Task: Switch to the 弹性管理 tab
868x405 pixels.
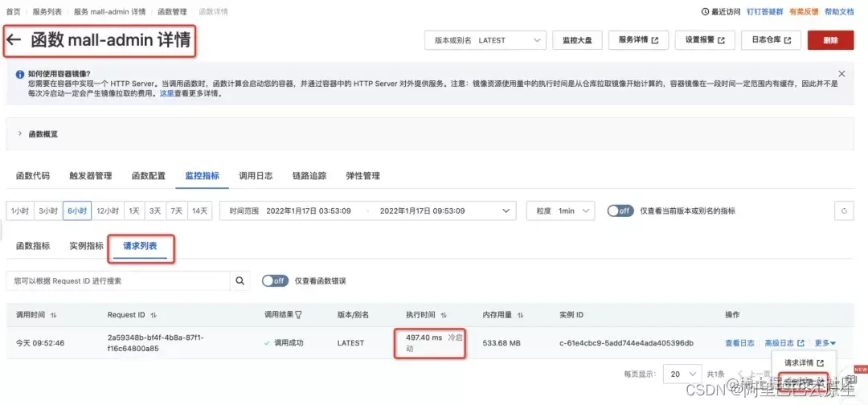Action: 362,176
